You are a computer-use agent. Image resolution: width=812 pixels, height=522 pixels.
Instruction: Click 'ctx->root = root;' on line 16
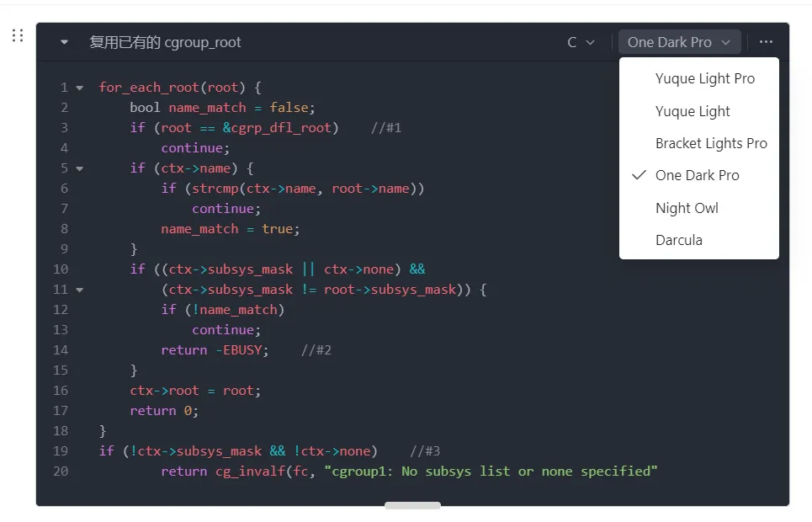click(196, 391)
